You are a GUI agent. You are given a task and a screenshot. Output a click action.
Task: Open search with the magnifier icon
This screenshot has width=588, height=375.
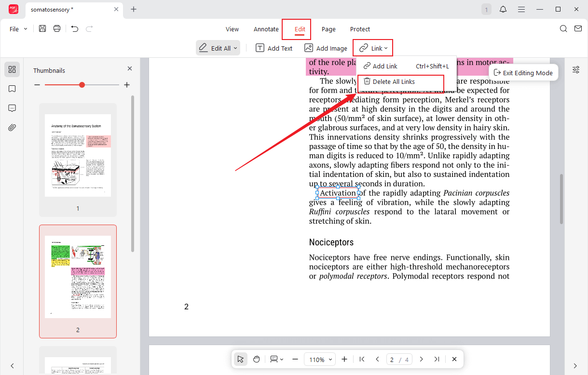tap(563, 28)
